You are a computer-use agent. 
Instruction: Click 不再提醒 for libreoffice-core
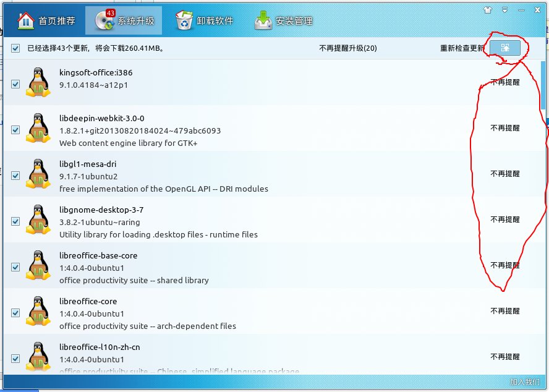505,311
